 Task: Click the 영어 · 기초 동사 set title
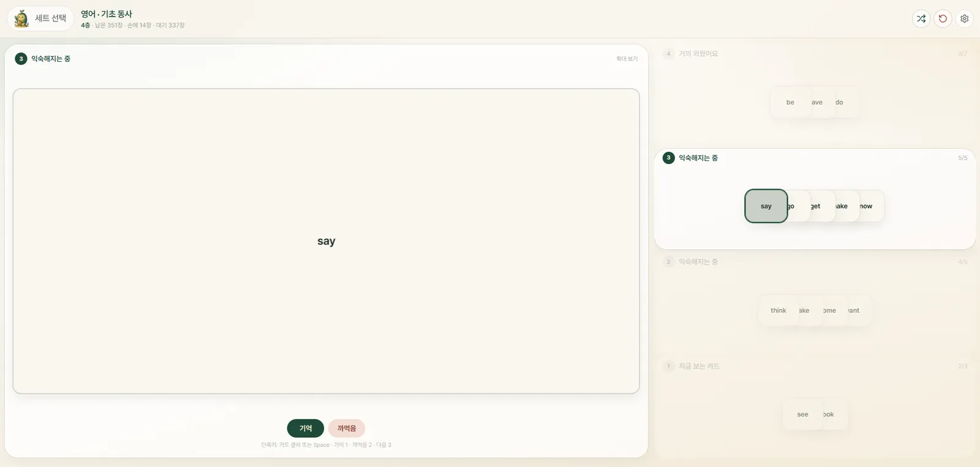pos(107,13)
